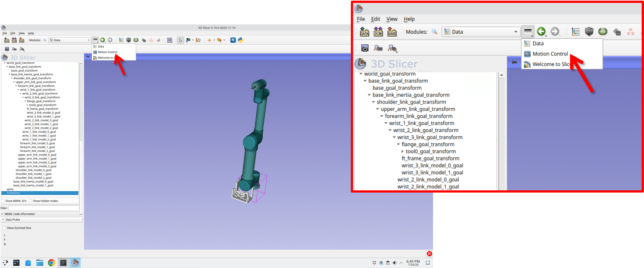Screen dimensions: 644x268
Task: Click the ruler markups toolbar icon
Action: click(x=198, y=40)
